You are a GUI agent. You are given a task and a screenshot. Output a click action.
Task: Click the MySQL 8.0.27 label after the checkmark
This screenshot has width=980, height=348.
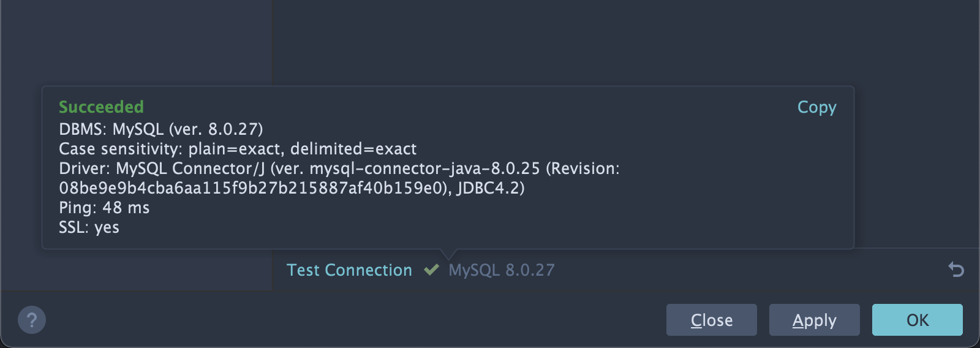pyautogui.click(x=502, y=270)
